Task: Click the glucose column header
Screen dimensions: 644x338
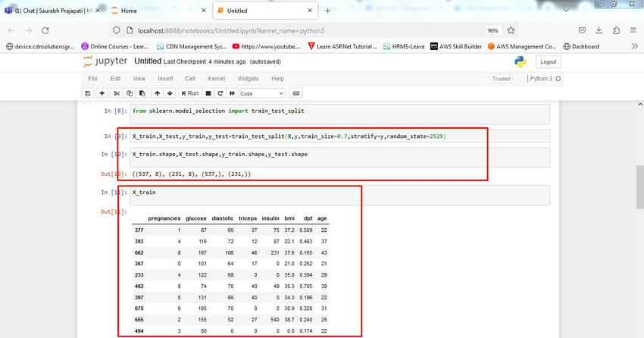Action: (x=196, y=218)
